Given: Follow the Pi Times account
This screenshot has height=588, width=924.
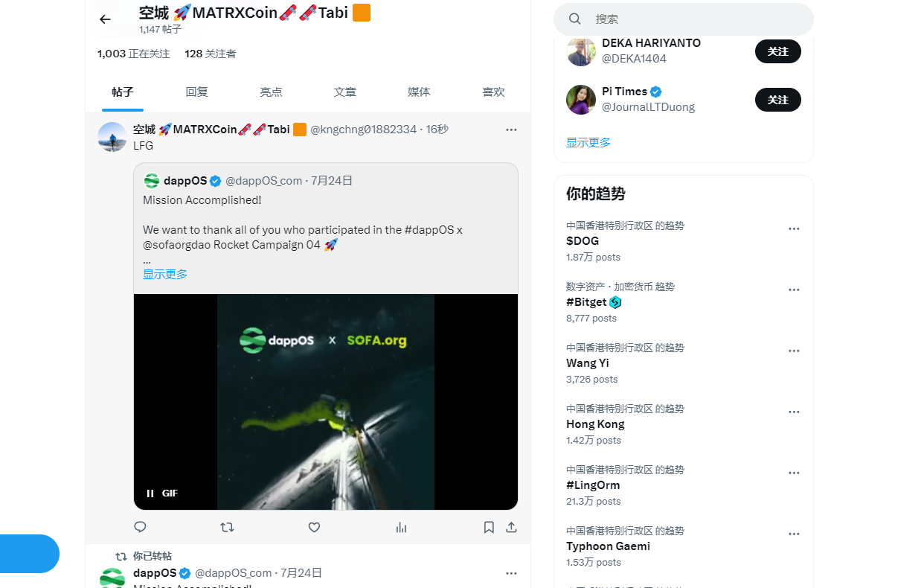Looking at the screenshot, I should [x=777, y=100].
